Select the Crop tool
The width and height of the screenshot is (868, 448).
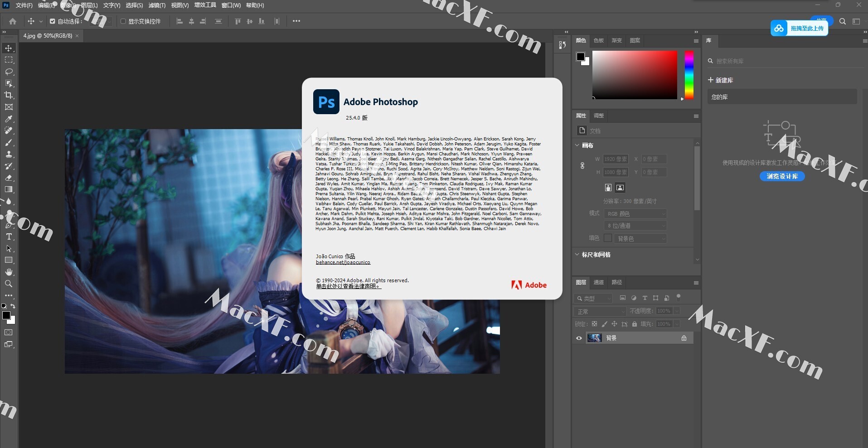[x=9, y=95]
